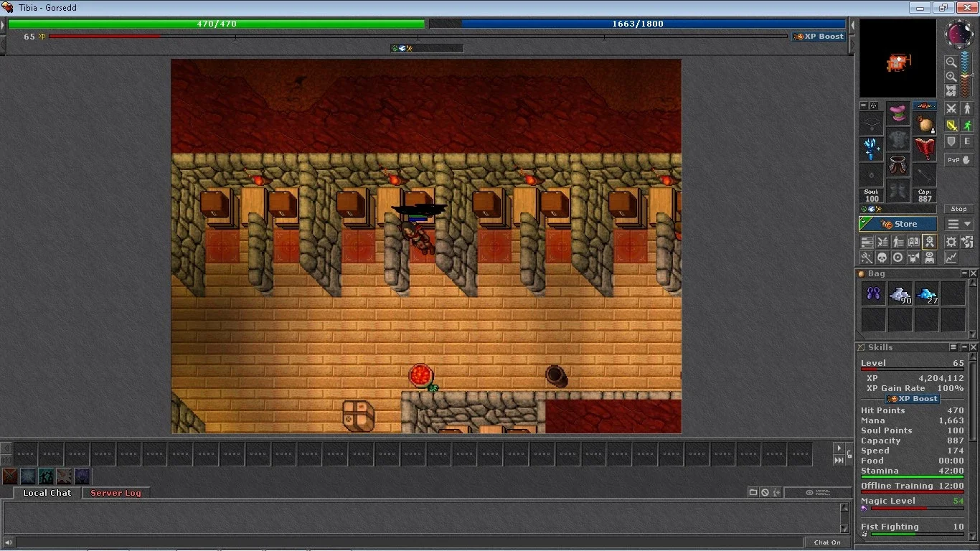Click the Magic Level progress bar
Screen dimensions: 980x551
tap(916, 509)
